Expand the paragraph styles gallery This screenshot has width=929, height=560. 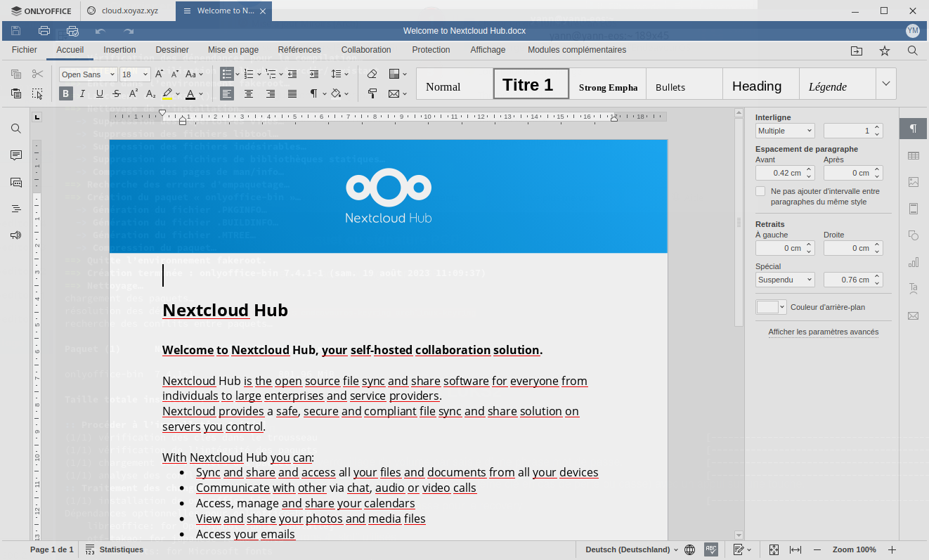click(x=885, y=84)
